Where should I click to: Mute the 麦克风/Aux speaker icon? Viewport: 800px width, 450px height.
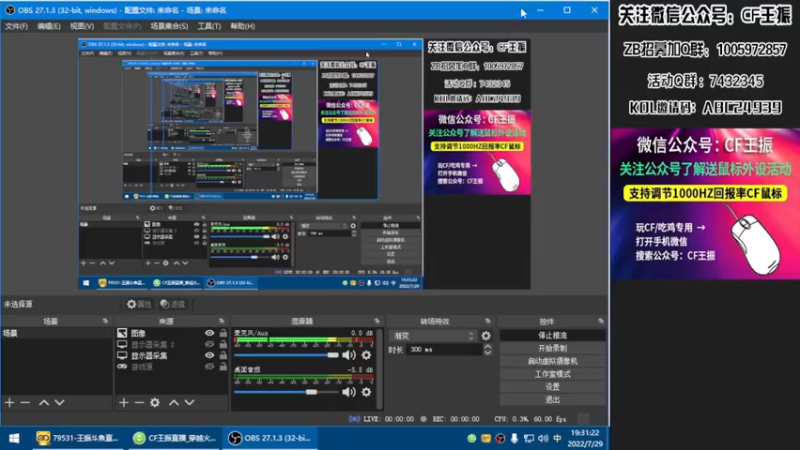pyautogui.click(x=349, y=355)
